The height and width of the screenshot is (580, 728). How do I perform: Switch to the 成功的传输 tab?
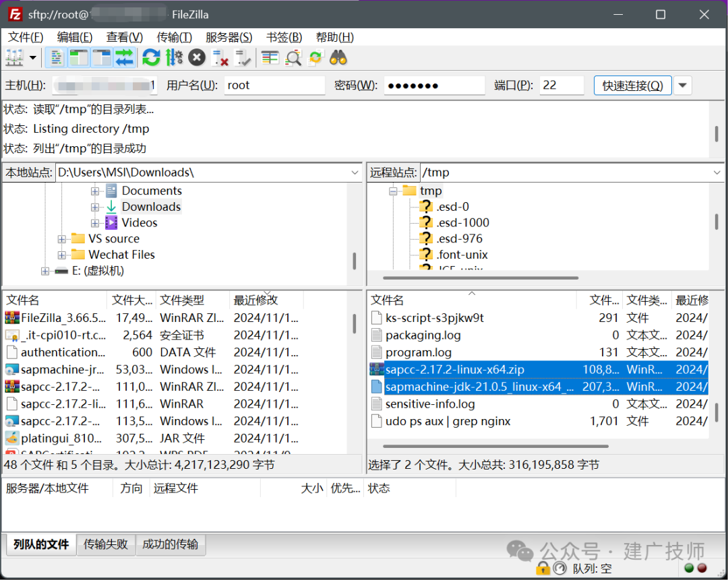tap(170, 544)
